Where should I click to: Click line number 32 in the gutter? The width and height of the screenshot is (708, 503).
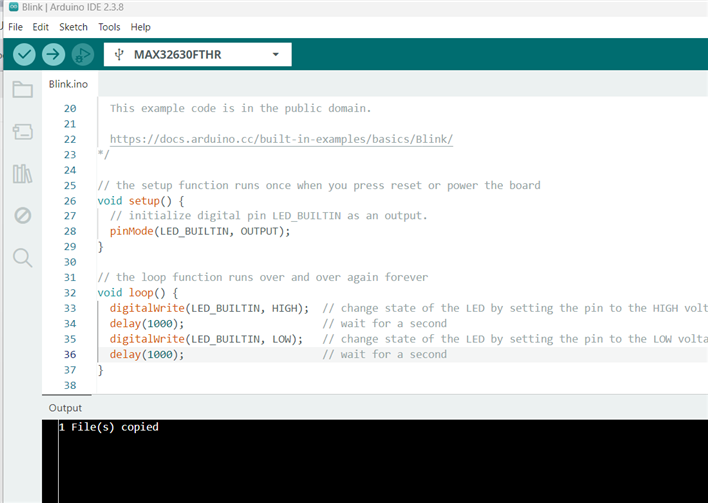70,293
